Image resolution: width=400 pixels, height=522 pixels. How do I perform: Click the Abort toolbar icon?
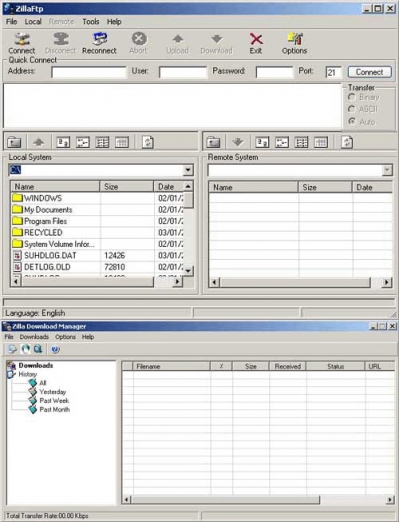click(139, 39)
